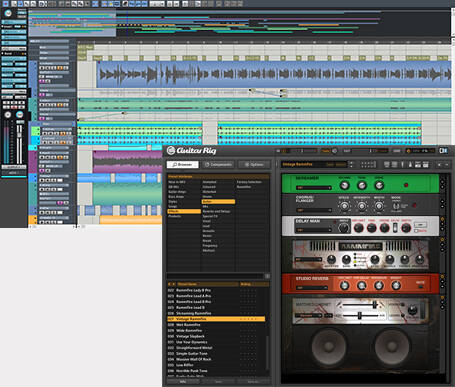The width and height of the screenshot is (455, 387).
Task: Click the Guitar Rig logo icon
Action: coord(171,151)
